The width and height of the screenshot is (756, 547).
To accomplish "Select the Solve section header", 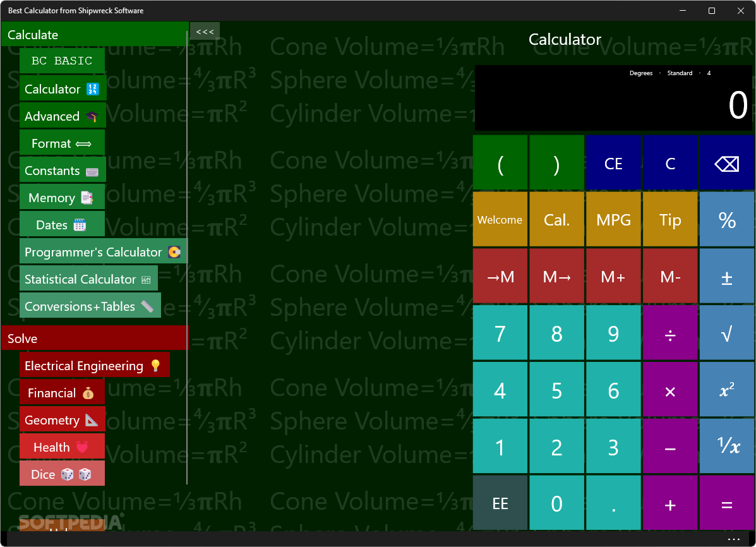I will point(94,338).
